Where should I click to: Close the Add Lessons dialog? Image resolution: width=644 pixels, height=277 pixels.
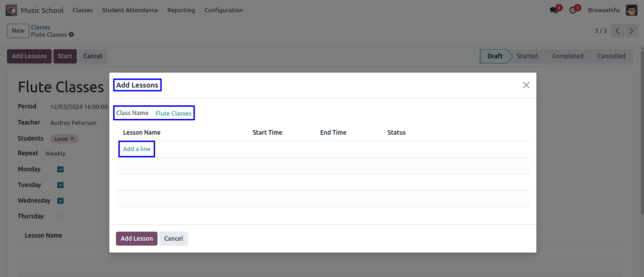click(x=526, y=85)
